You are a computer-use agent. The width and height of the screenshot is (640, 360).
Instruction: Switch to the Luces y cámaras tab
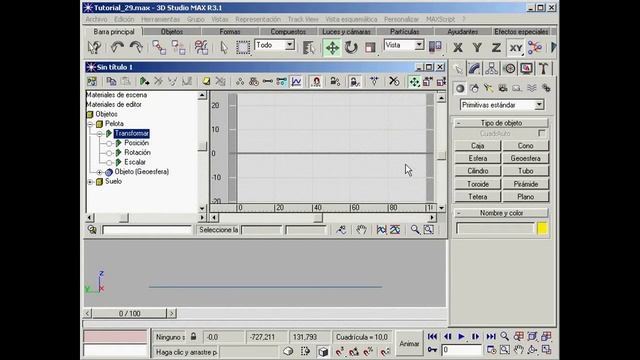pyautogui.click(x=346, y=31)
